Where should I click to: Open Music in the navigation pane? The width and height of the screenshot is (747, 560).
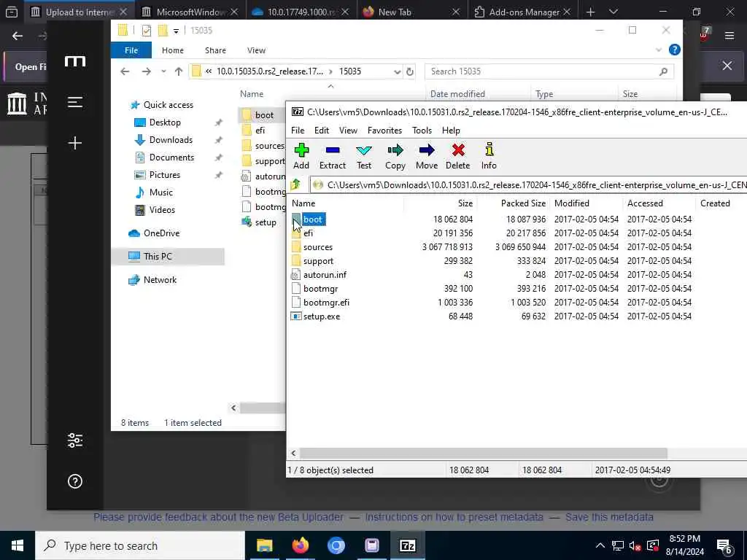click(x=155, y=192)
